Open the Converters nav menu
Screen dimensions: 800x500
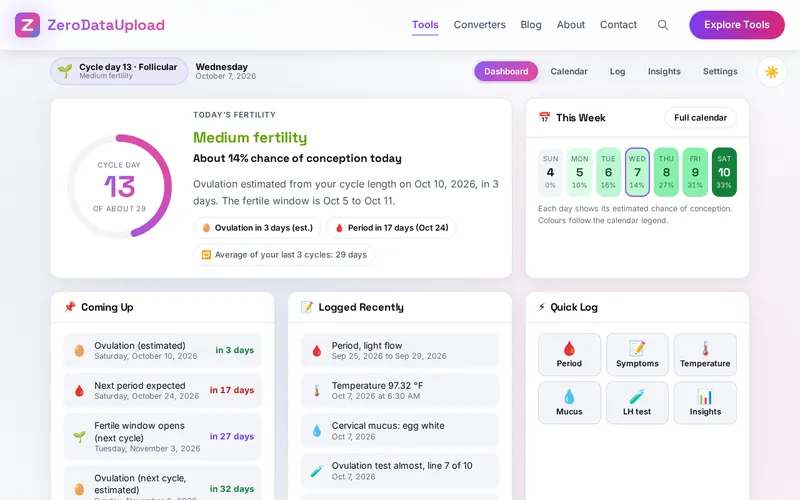tap(480, 25)
